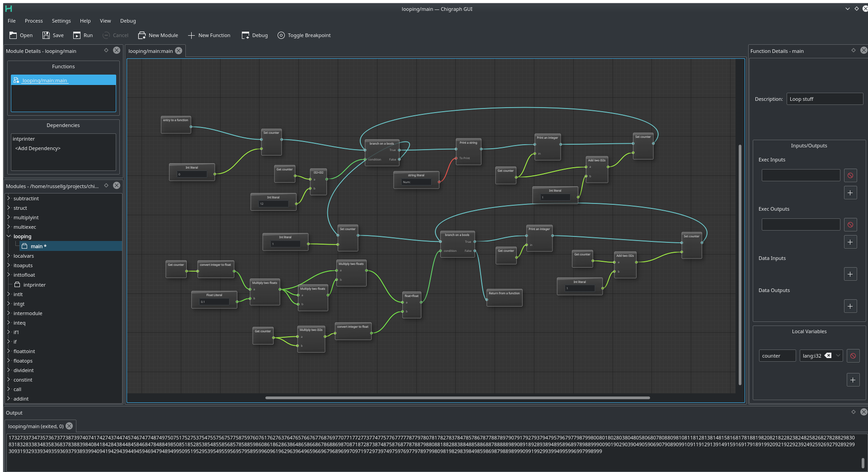Run the current Chigraph program
The width and height of the screenshot is (868, 472).
83,35
